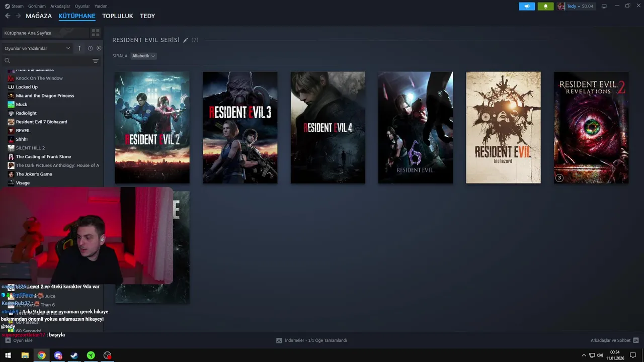Viewport: 644px width, 362px height.
Task: Click the $0.04 wallet balance
Action: click(x=588, y=6)
